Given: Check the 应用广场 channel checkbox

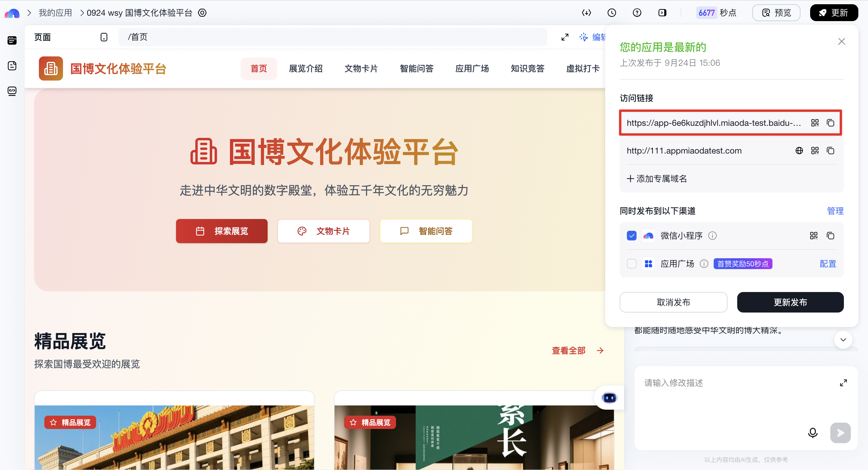Looking at the screenshot, I should (632, 264).
